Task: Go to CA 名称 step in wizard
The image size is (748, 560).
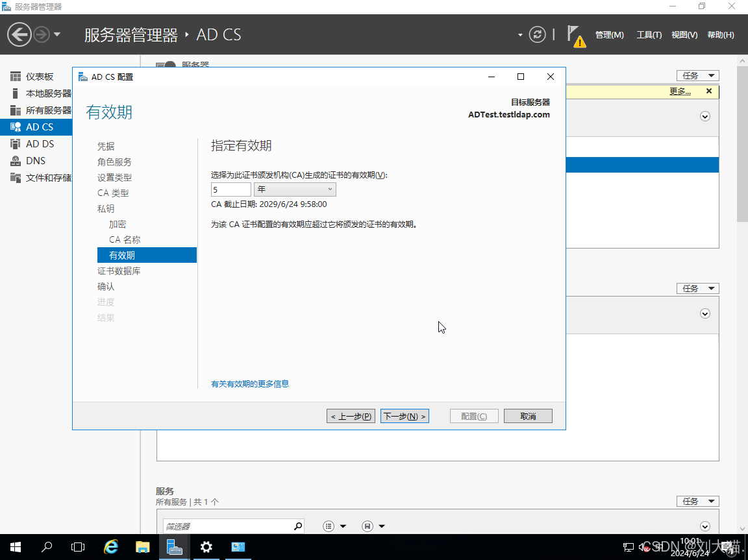Action: tap(125, 239)
